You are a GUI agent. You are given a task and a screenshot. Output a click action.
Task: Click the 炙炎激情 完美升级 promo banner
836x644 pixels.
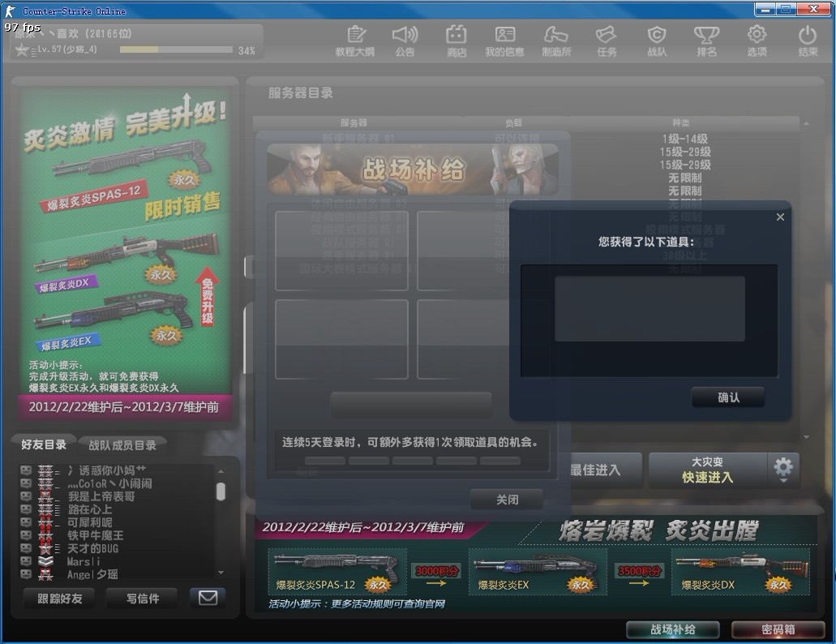click(x=126, y=255)
